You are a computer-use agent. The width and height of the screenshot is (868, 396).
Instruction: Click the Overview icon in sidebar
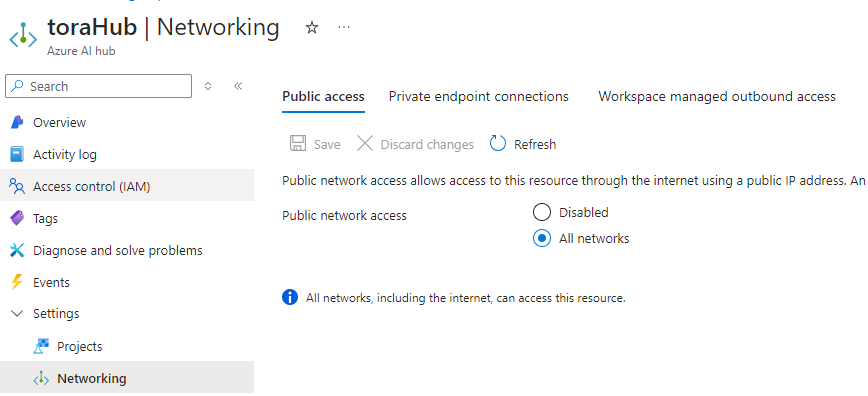coord(17,122)
